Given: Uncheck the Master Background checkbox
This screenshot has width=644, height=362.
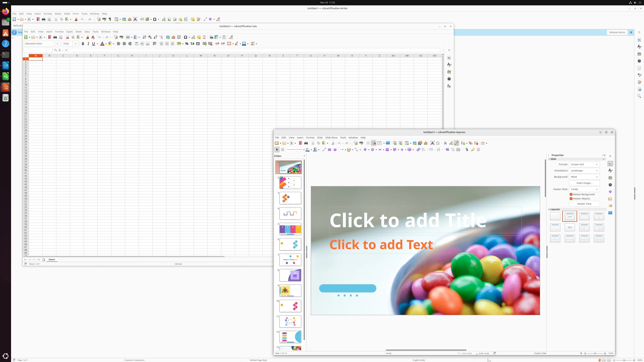Looking at the screenshot, I should [x=571, y=194].
